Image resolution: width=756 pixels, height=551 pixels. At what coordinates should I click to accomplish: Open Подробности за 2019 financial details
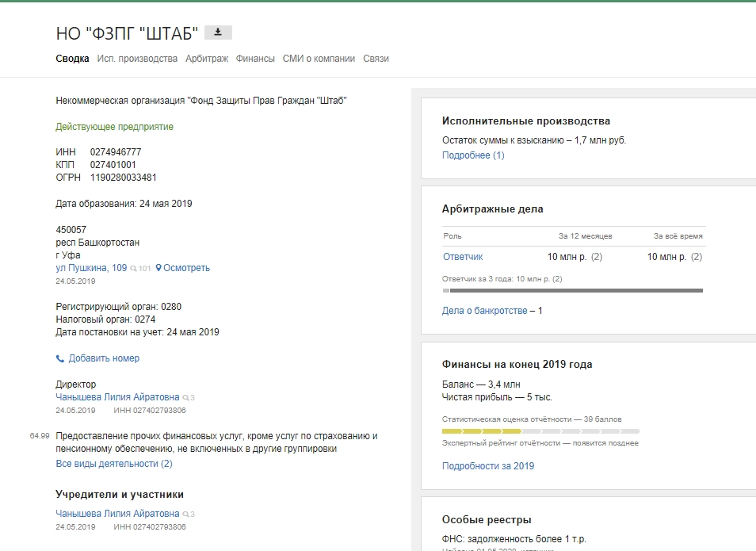tap(487, 466)
